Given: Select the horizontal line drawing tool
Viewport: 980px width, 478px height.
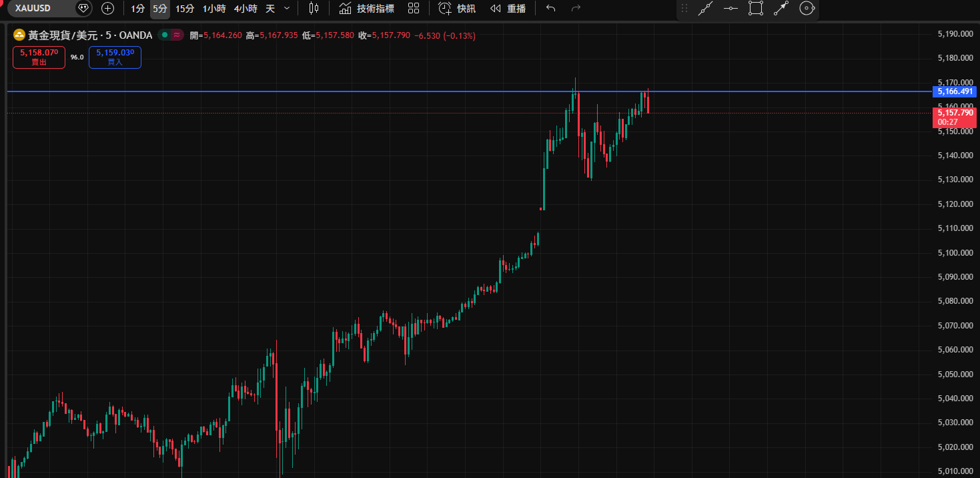Looking at the screenshot, I should tap(730, 9).
